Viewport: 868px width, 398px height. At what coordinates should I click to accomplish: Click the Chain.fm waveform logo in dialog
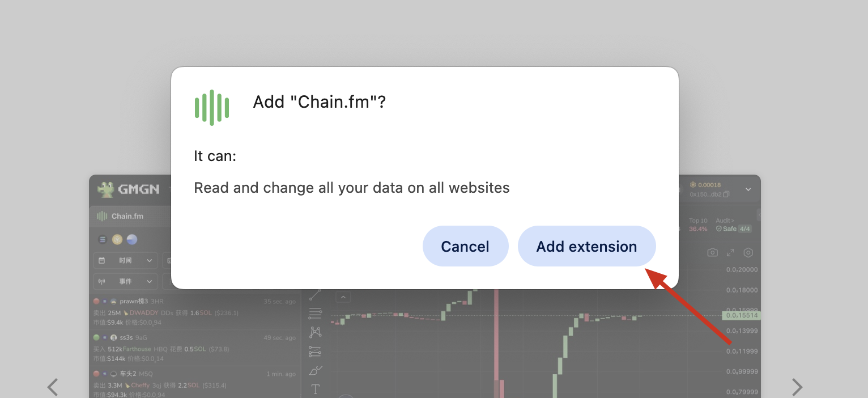pyautogui.click(x=211, y=107)
